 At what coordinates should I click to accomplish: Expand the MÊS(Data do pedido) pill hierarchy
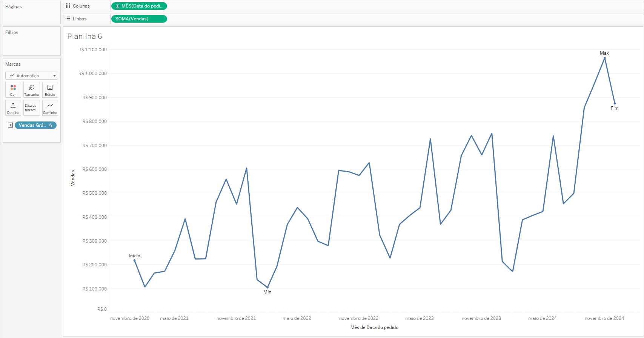coord(118,6)
